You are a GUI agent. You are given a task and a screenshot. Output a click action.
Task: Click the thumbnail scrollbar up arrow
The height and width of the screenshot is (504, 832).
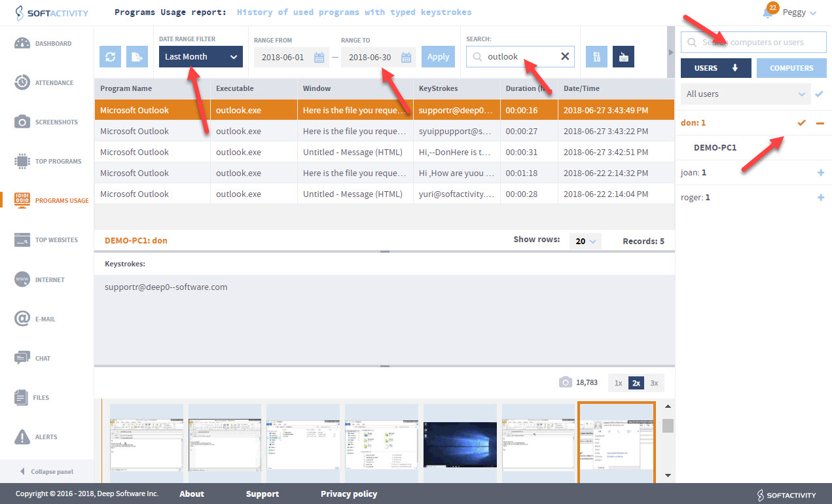pos(668,406)
